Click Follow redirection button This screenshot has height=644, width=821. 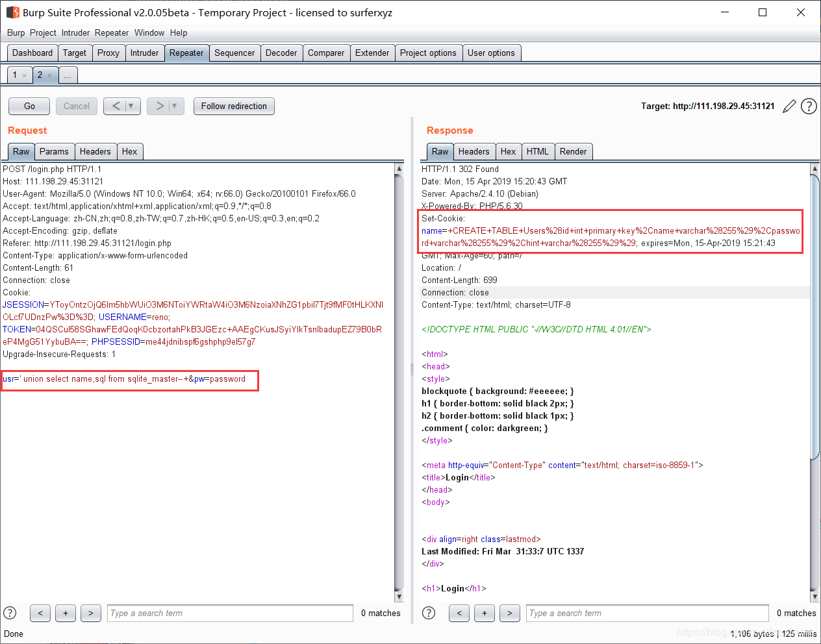click(x=234, y=106)
